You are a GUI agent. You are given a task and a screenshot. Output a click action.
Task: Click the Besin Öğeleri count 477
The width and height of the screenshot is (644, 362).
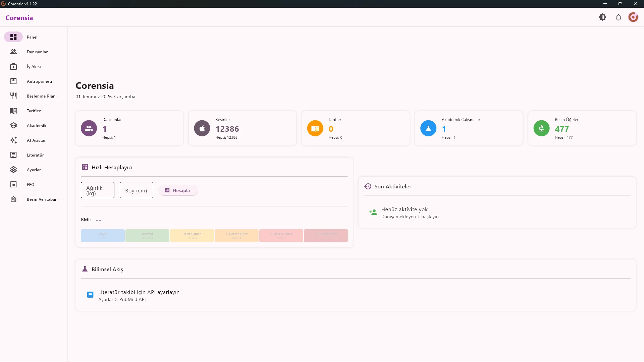[562, 129]
